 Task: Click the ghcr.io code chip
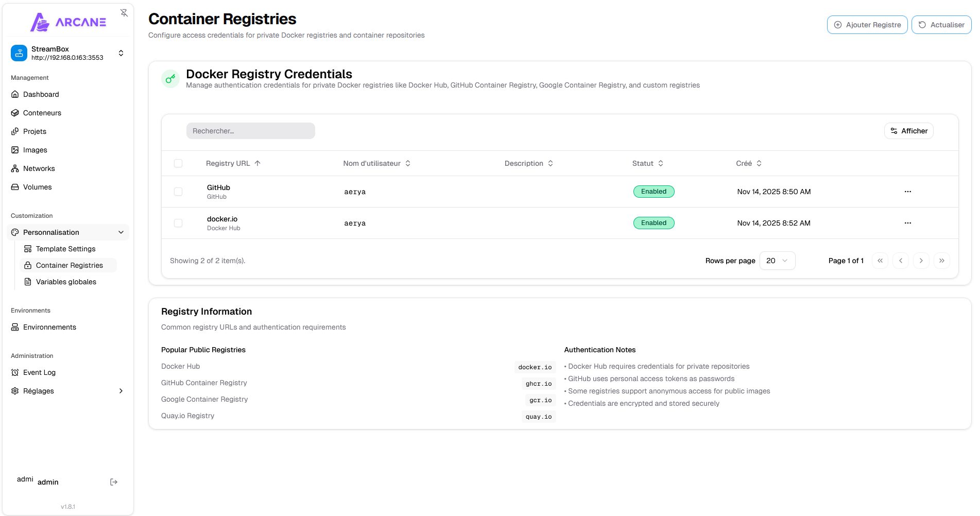[539, 384]
